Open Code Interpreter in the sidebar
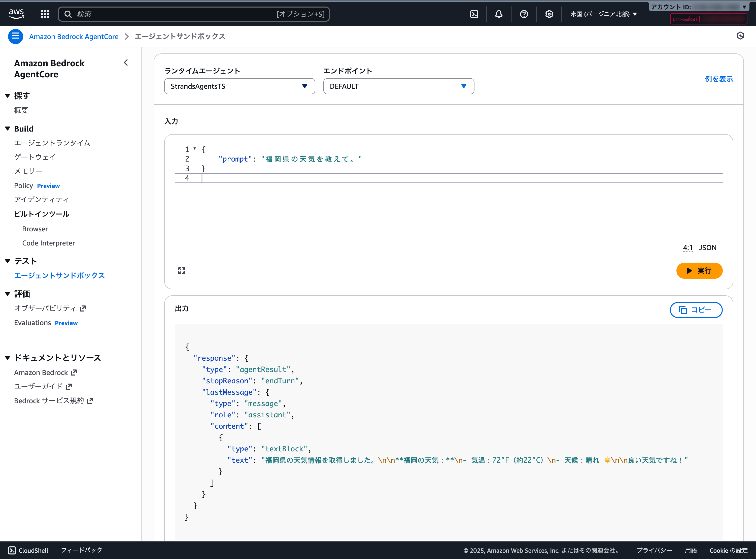This screenshot has width=756, height=559. (x=48, y=243)
